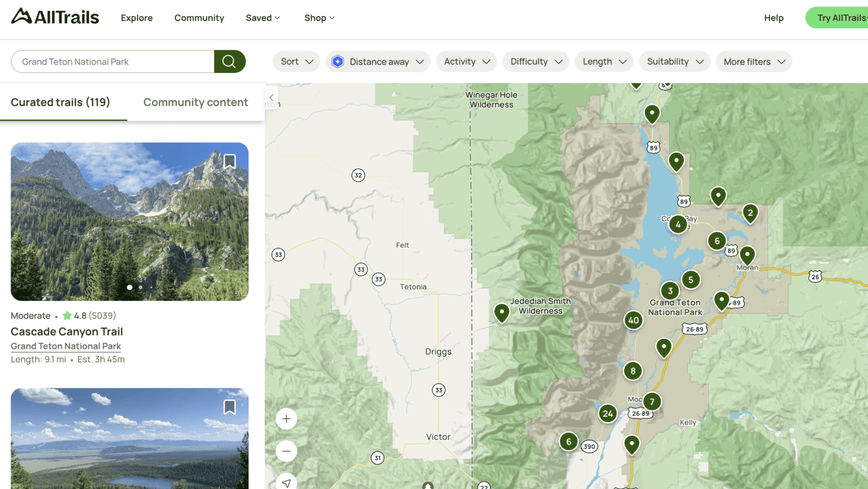Select the Explore menu item
Screen dimensions: 868x489
(x=137, y=18)
